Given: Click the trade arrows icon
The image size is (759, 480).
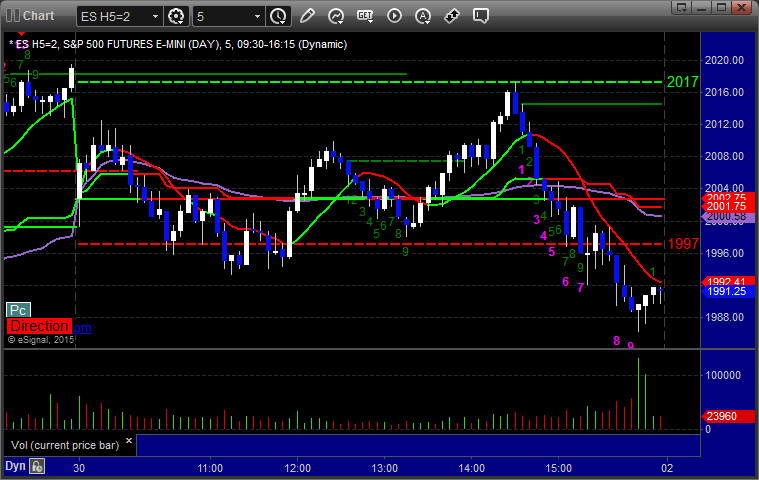Looking at the screenshot, I should pos(452,16).
